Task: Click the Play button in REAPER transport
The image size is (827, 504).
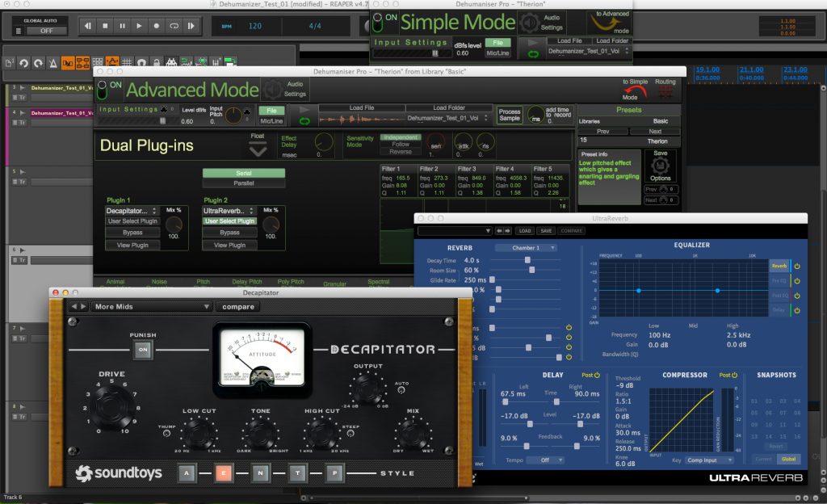Action: [x=140, y=27]
